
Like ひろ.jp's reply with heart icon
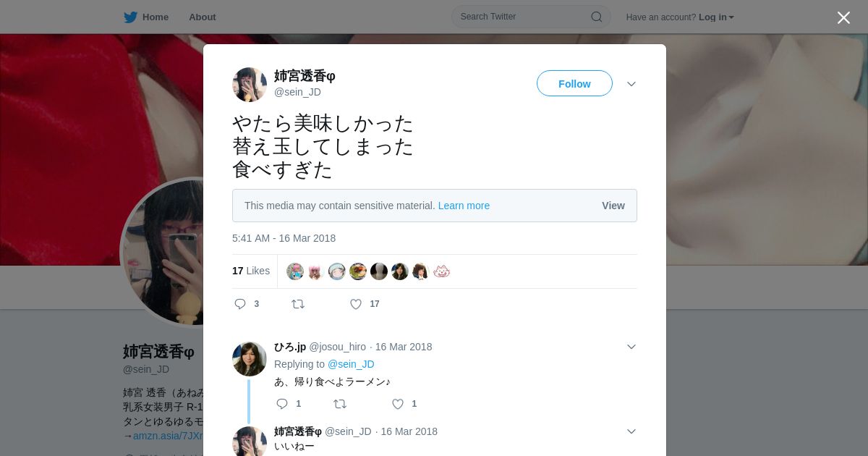[398, 404]
